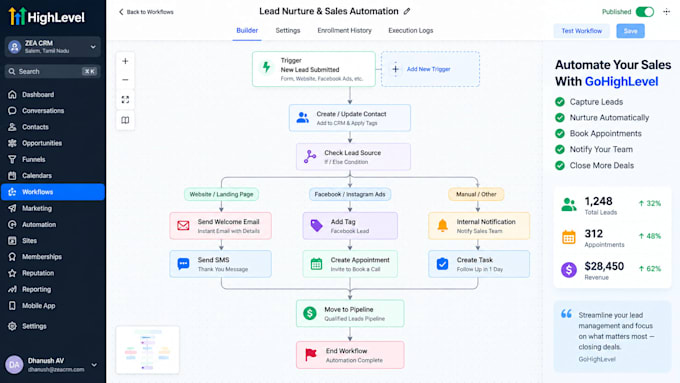680x383 pixels.
Task: Open Reporting in the sidebar
Action: click(x=52, y=289)
